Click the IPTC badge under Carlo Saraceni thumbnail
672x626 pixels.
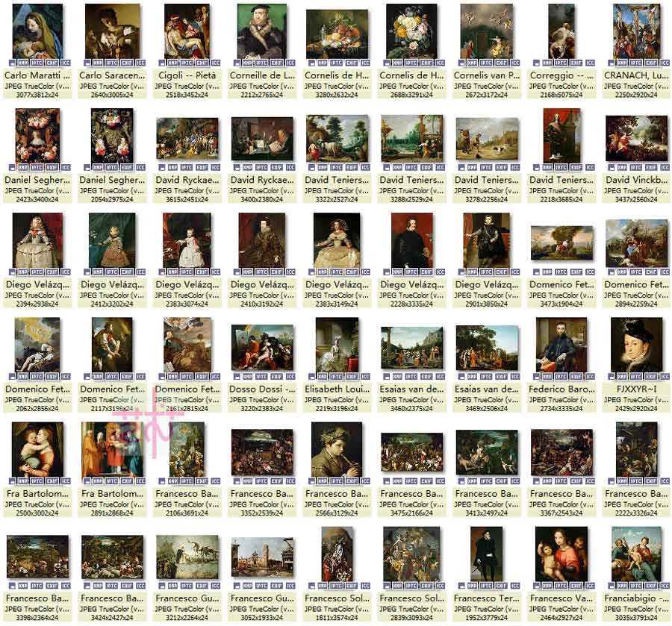pyautogui.click(x=111, y=63)
